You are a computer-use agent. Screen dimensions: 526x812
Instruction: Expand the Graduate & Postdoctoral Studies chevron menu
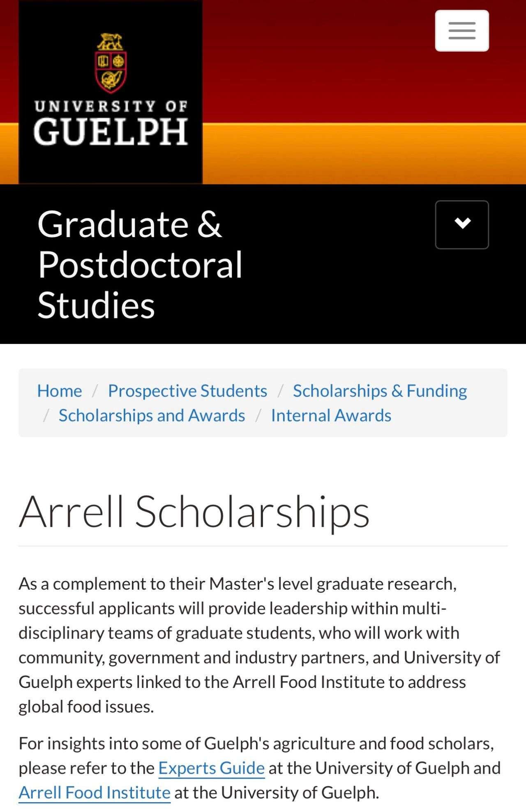(x=462, y=224)
